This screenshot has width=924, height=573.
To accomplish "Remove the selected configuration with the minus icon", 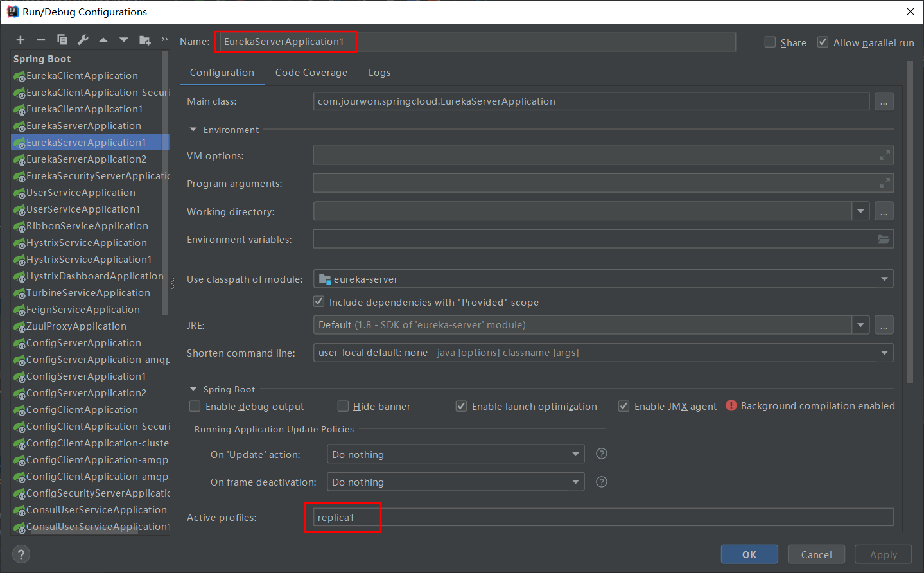I will [41, 40].
